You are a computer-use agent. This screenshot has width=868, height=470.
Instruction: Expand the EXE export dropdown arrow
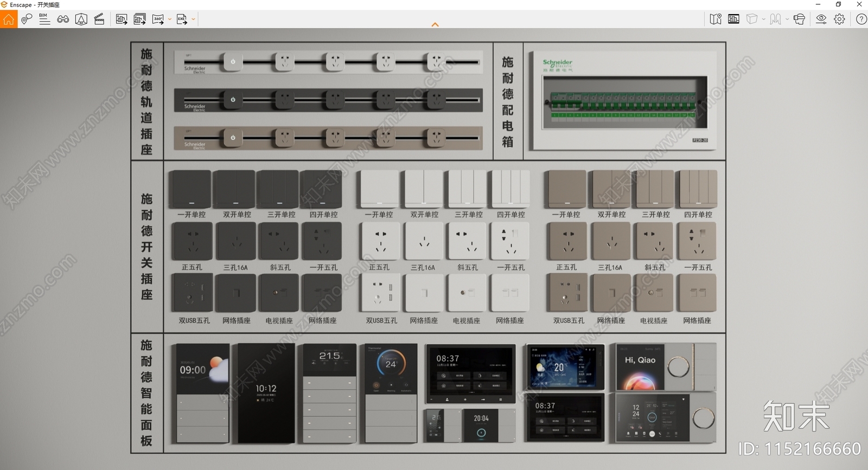[193, 20]
